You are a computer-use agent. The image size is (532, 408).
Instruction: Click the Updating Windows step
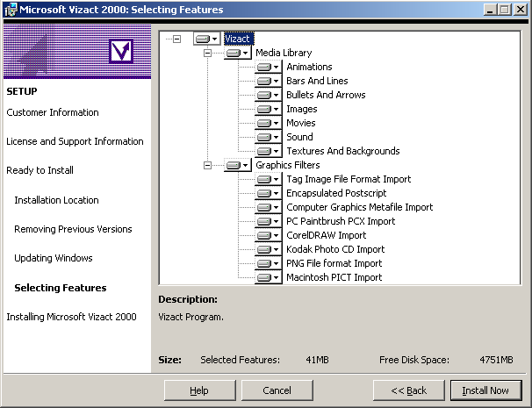(x=54, y=258)
